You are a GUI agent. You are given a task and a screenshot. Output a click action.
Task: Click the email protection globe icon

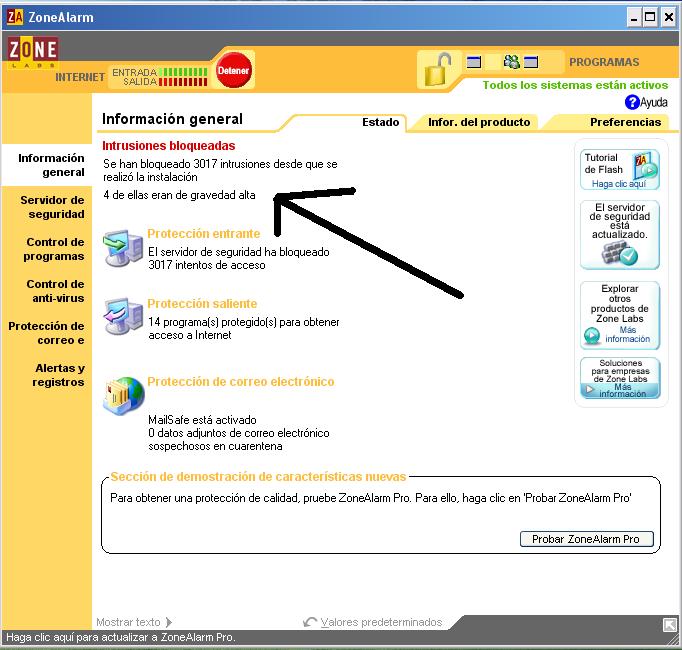click(x=124, y=395)
